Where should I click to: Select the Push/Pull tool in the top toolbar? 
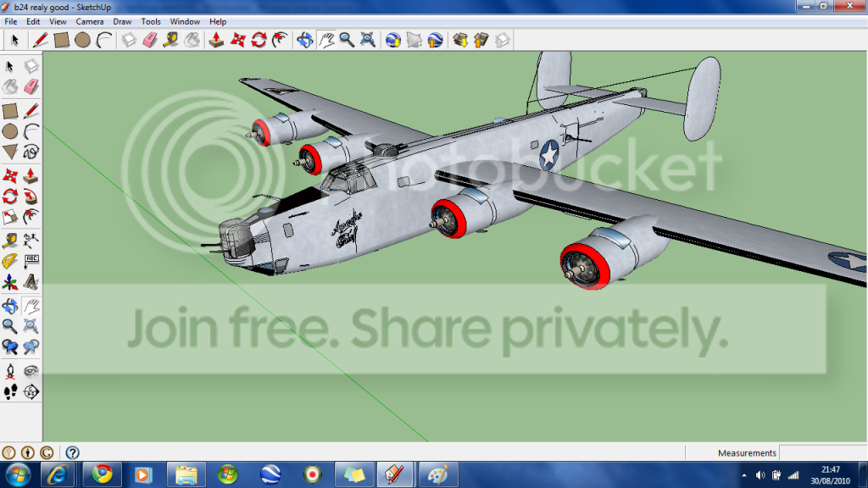click(216, 40)
